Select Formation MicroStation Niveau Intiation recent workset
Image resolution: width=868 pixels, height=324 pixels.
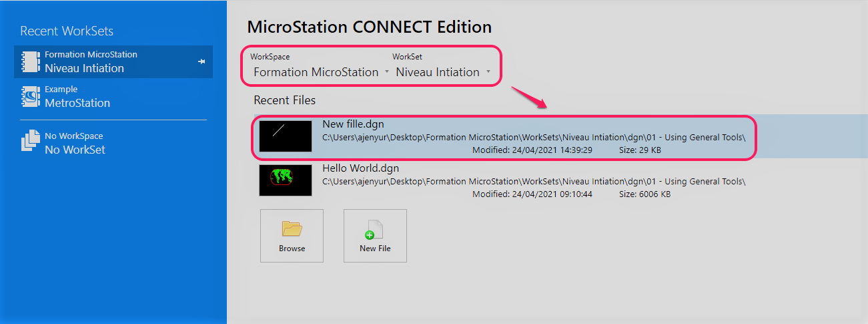pos(113,61)
